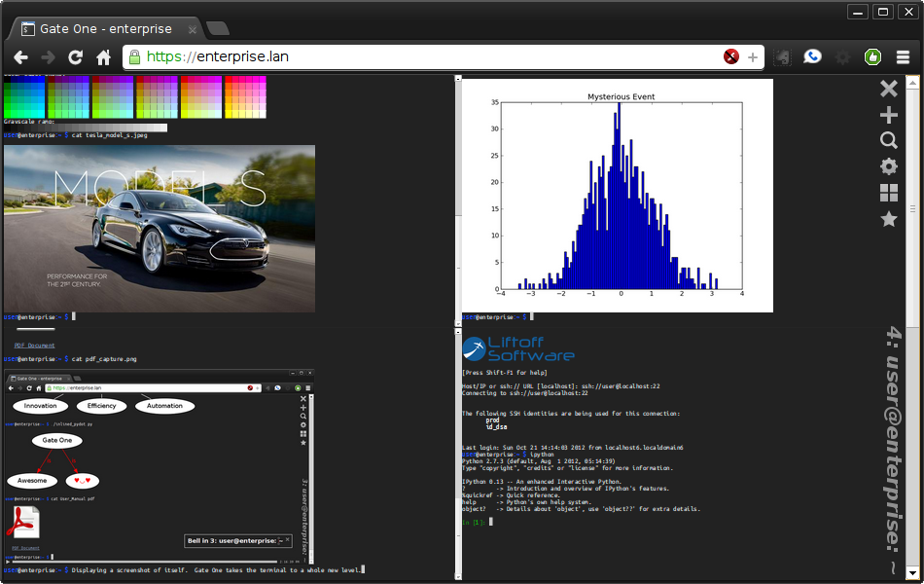
Task: Close the current Gate One terminal
Action: tap(888, 89)
